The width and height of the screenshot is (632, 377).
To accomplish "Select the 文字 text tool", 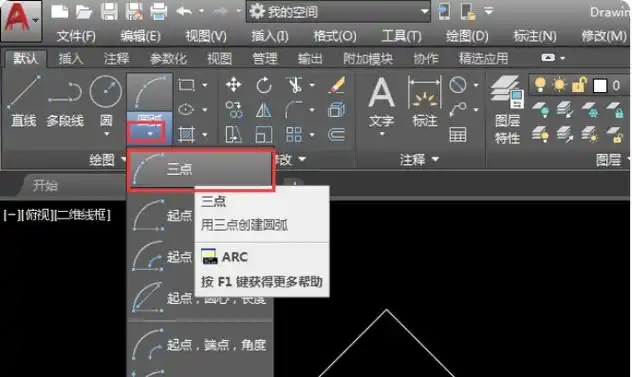I will coord(381,103).
